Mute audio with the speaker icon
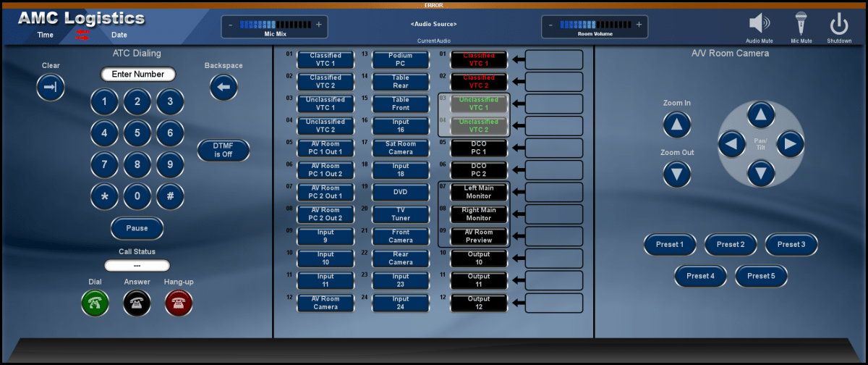 coord(759,23)
